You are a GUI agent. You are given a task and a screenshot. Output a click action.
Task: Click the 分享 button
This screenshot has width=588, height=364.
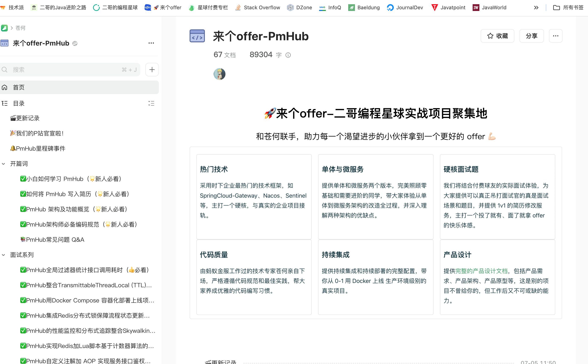pos(531,36)
